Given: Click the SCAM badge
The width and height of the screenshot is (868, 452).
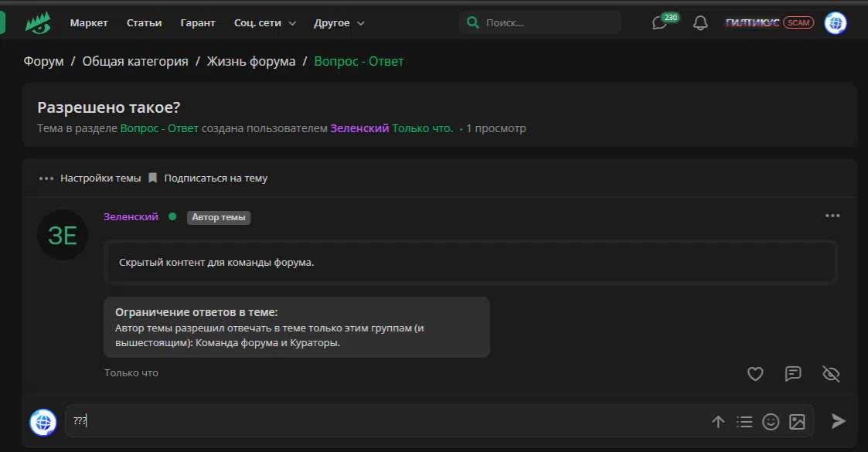Looking at the screenshot, I should [798, 22].
